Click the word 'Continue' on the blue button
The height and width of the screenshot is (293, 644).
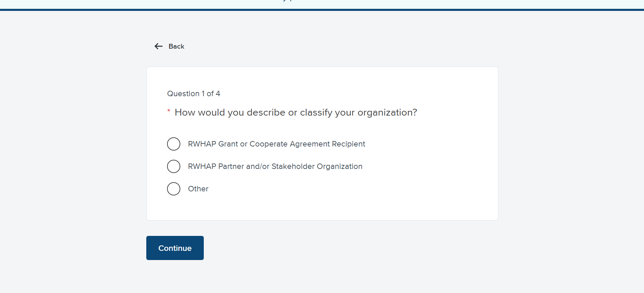click(175, 248)
